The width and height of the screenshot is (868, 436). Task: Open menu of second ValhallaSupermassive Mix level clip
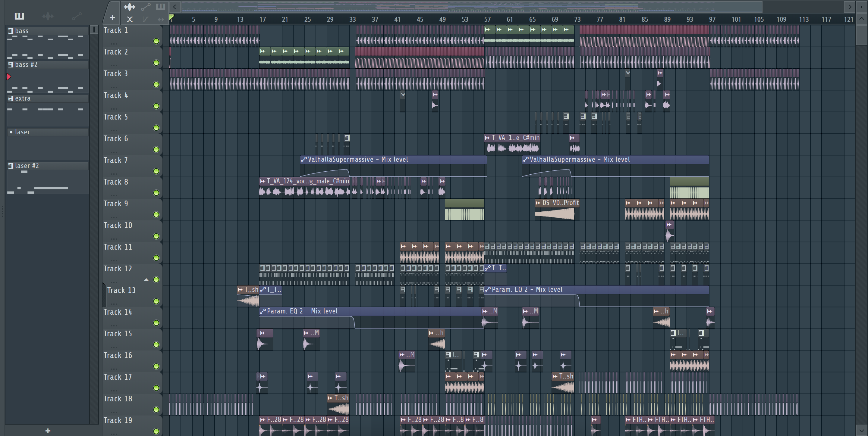tap(525, 160)
